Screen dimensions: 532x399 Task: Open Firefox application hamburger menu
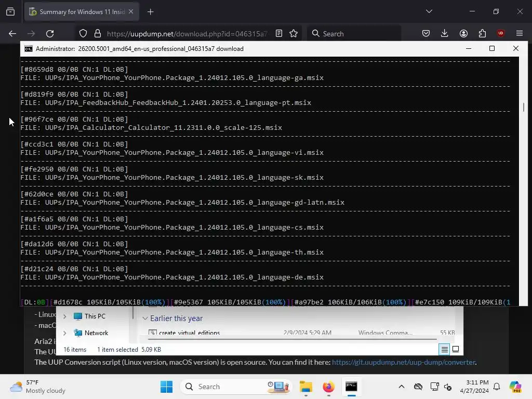pos(520,33)
